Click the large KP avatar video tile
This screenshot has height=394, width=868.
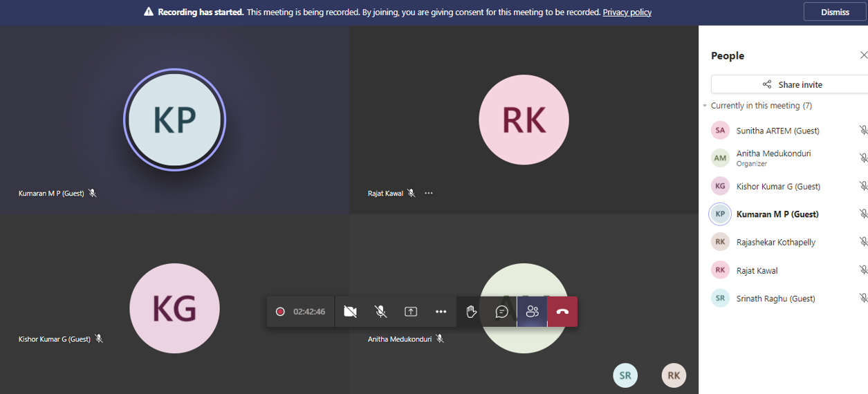click(174, 120)
